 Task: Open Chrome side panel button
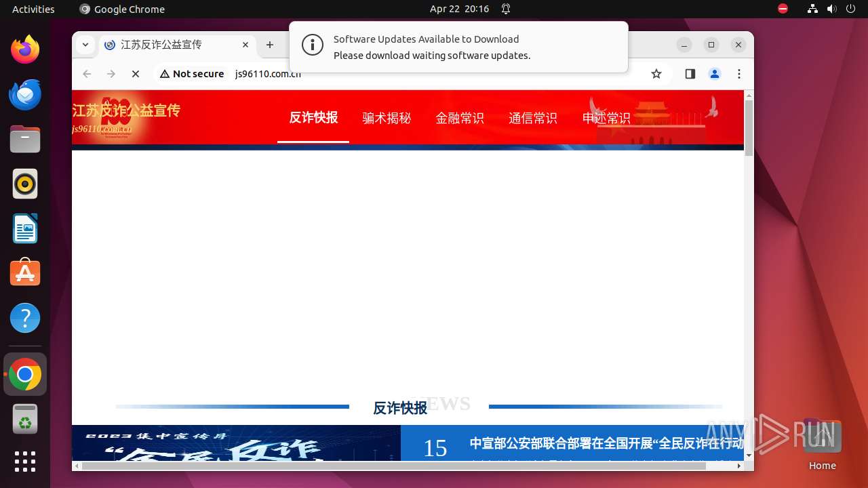690,74
